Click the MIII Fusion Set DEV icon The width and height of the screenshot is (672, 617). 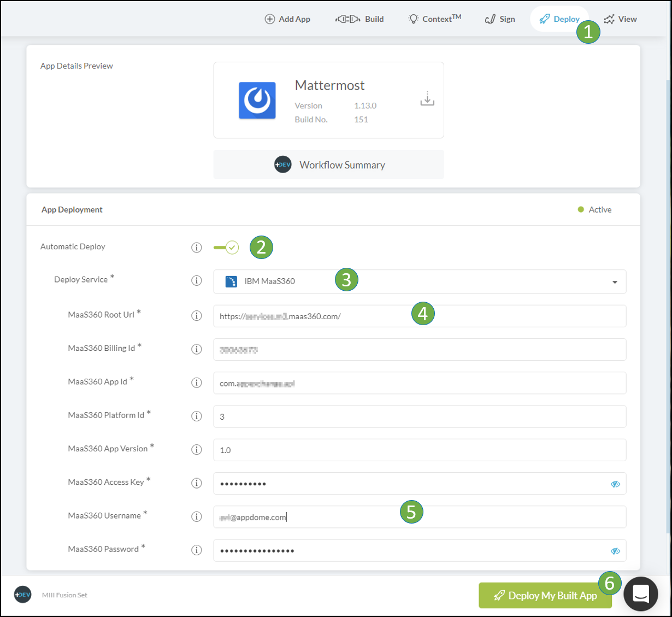[x=23, y=595]
